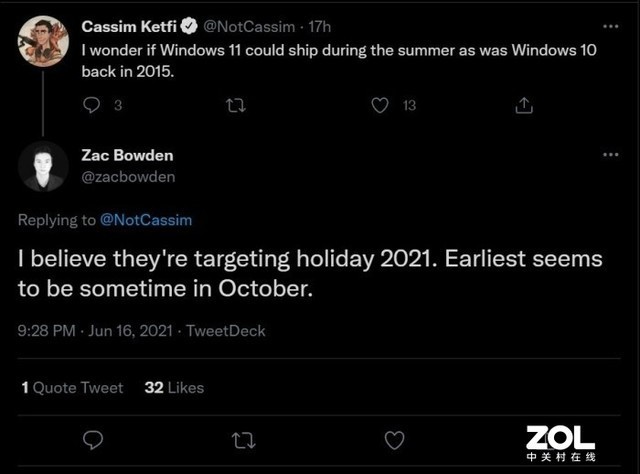
Task: Open Zac Bowden's profile avatar
Action: [x=44, y=166]
